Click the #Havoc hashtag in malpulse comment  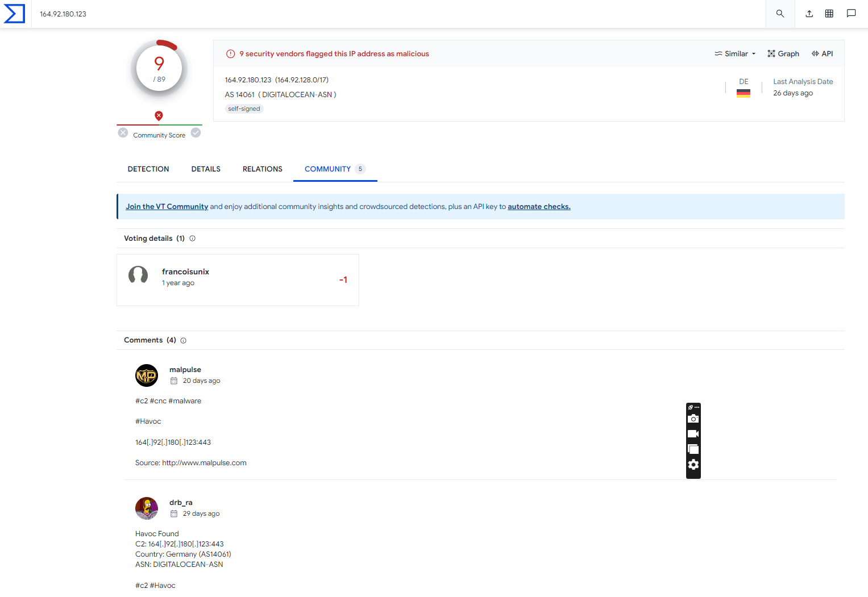(148, 421)
